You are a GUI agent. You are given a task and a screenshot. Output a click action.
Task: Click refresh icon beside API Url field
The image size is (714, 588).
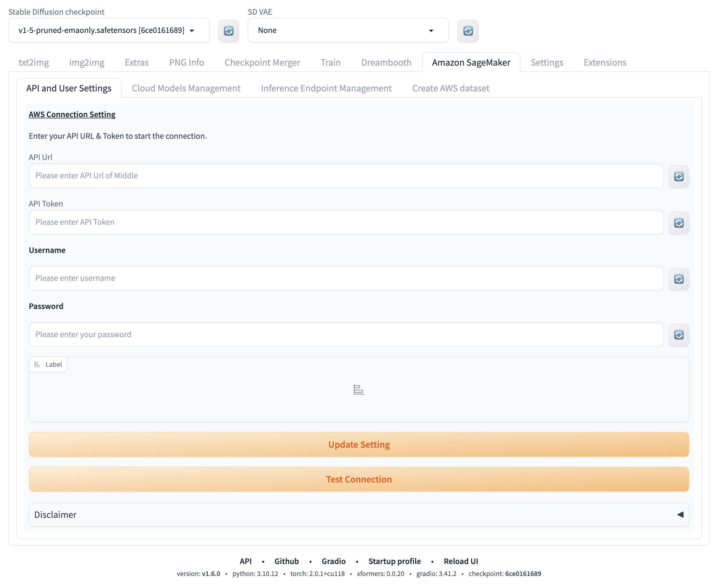[x=678, y=176]
